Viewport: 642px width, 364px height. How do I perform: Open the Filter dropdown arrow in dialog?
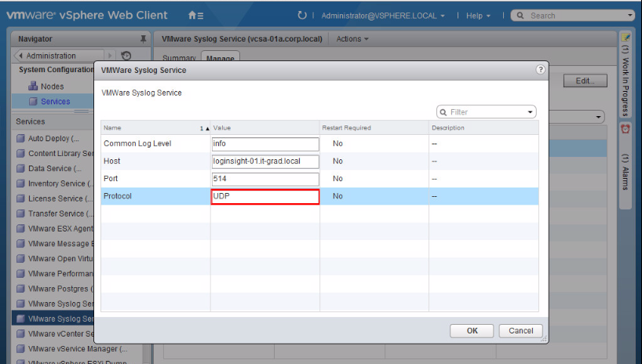pyautogui.click(x=531, y=112)
